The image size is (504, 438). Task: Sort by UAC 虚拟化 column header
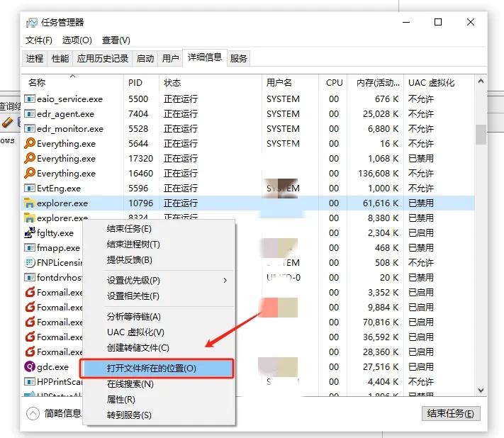tap(439, 83)
